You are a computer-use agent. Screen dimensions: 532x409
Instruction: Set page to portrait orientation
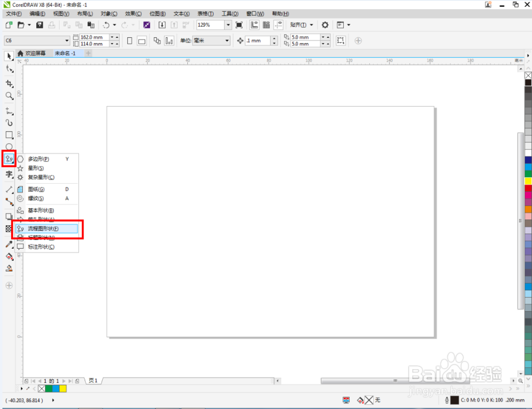130,41
